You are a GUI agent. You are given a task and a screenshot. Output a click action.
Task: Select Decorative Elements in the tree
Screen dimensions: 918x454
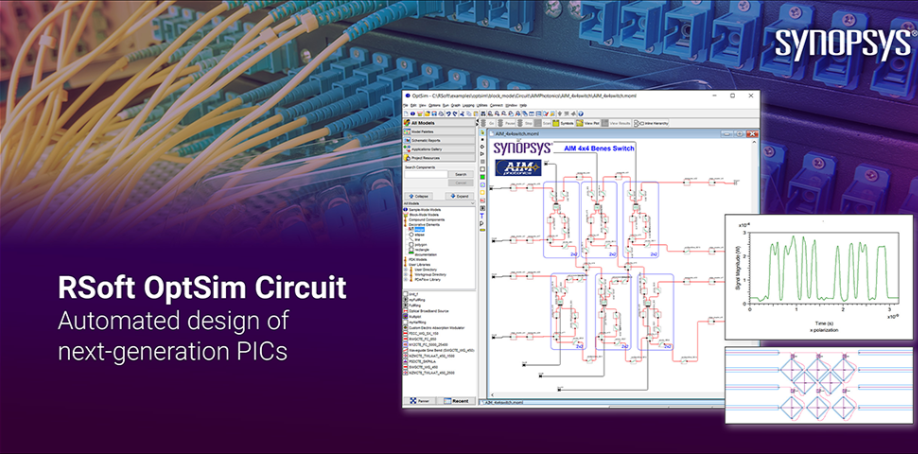point(423,225)
